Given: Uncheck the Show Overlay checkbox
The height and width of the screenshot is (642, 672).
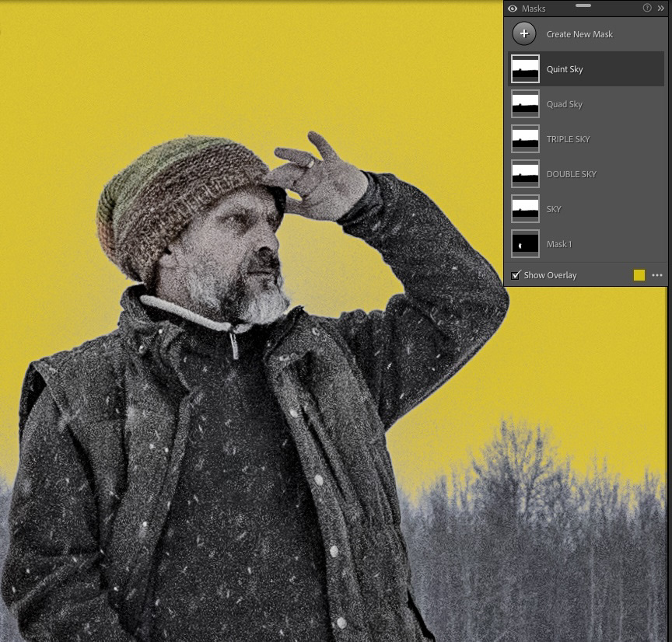Looking at the screenshot, I should pyautogui.click(x=516, y=275).
